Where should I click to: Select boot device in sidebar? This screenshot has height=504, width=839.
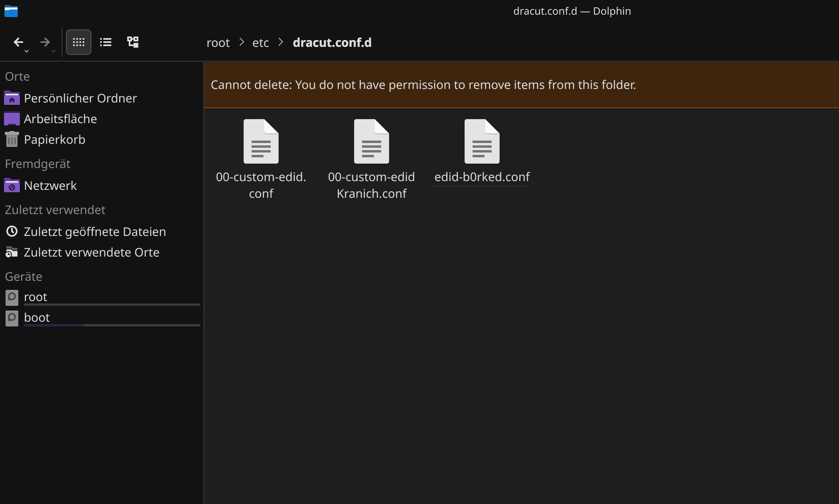pos(37,317)
